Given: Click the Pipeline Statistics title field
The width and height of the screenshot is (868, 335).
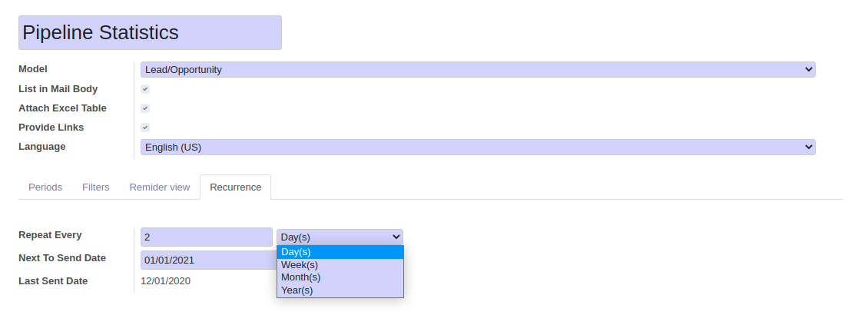Looking at the screenshot, I should [150, 33].
